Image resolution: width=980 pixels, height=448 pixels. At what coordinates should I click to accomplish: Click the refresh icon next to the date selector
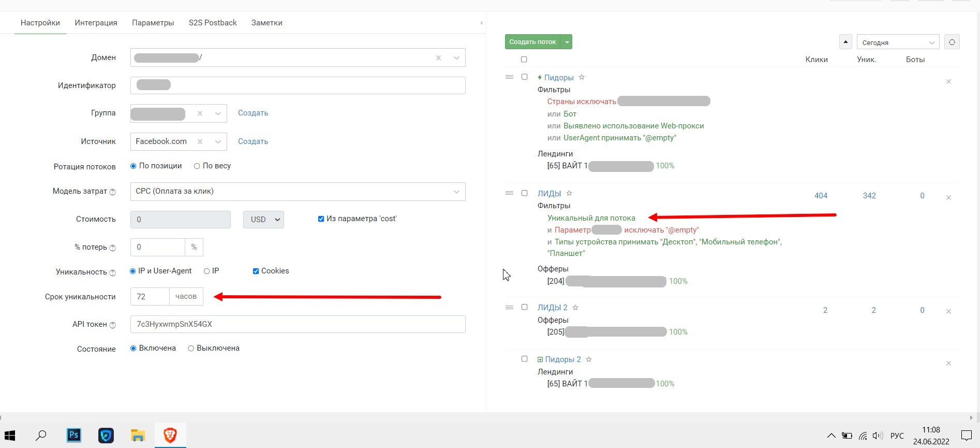tap(952, 42)
